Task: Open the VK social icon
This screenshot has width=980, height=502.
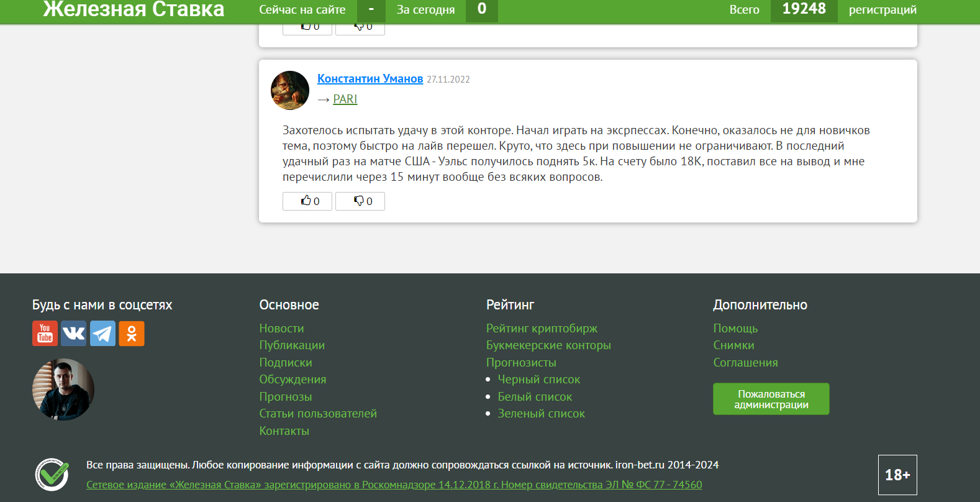Action: (74, 334)
